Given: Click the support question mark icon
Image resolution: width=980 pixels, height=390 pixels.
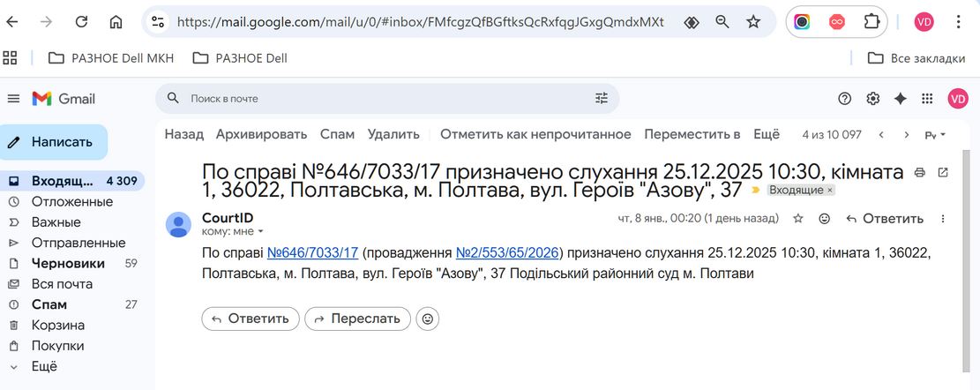Looking at the screenshot, I should click(x=845, y=99).
